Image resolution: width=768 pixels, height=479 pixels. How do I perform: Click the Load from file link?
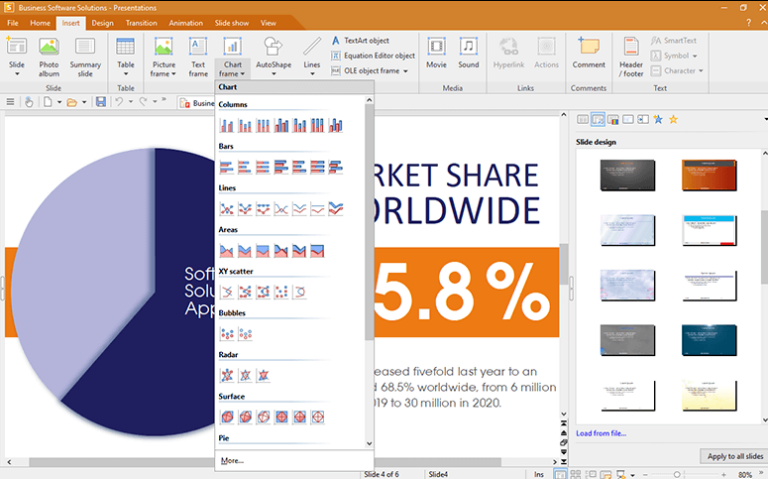601,433
